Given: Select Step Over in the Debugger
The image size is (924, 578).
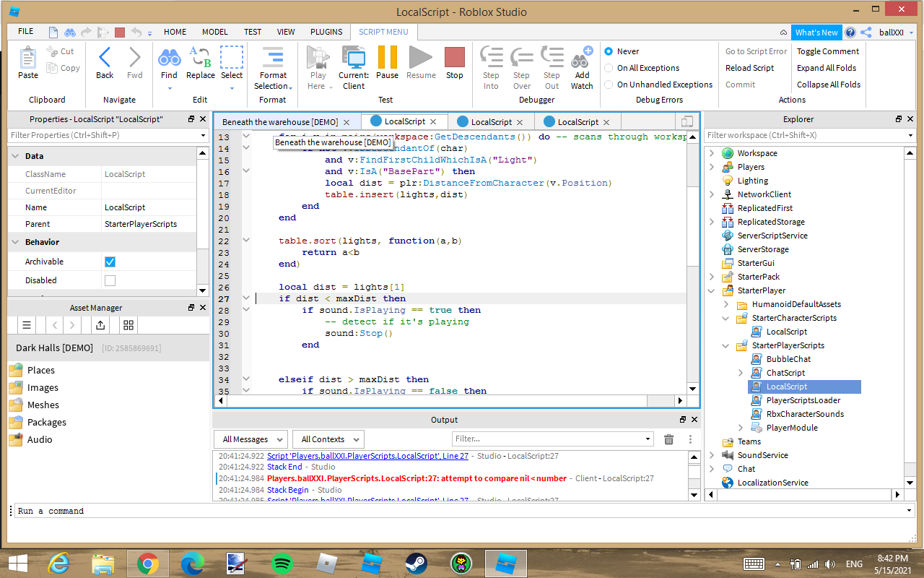Looking at the screenshot, I should [521, 65].
